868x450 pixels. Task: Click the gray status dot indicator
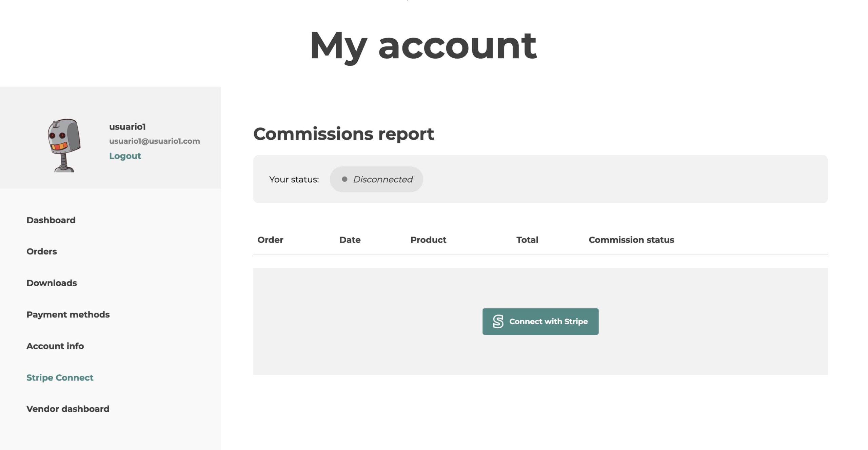[344, 179]
